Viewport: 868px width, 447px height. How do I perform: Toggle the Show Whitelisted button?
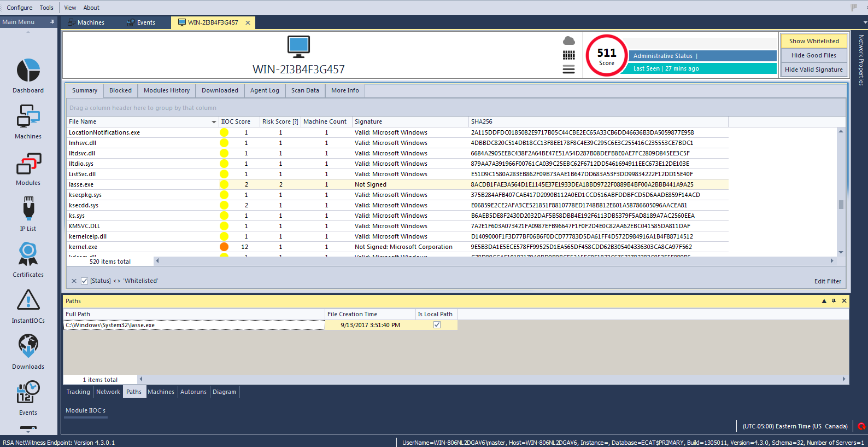[813, 41]
